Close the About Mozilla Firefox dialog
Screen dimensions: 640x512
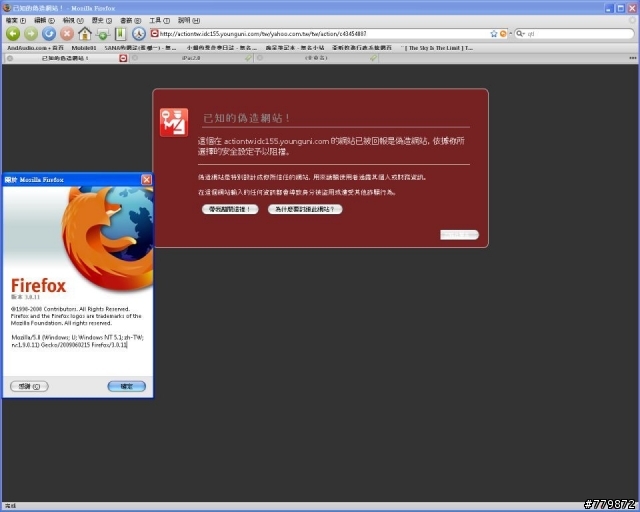pos(146,180)
